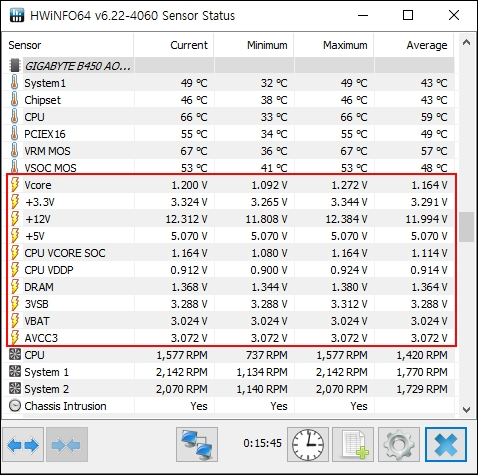Start logging with the sheet plus icon

353,445
